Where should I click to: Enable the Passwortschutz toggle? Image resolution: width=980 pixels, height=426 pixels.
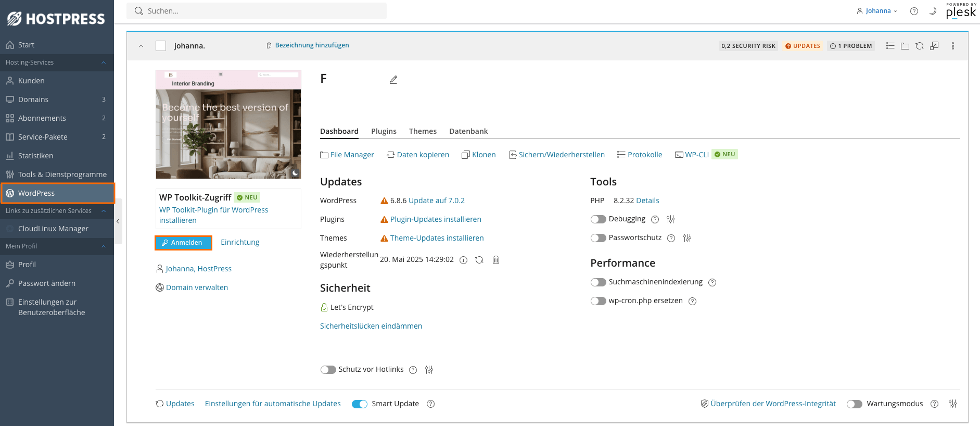tap(598, 238)
